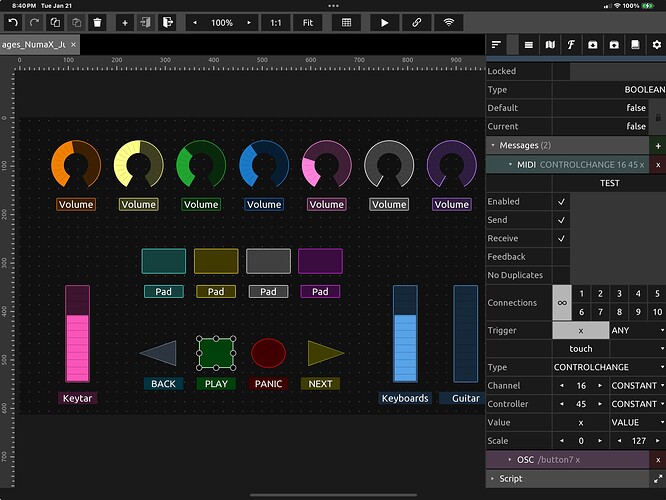Tap the BACK triangle button
Viewport: 666px width, 500px height.
pos(158,353)
